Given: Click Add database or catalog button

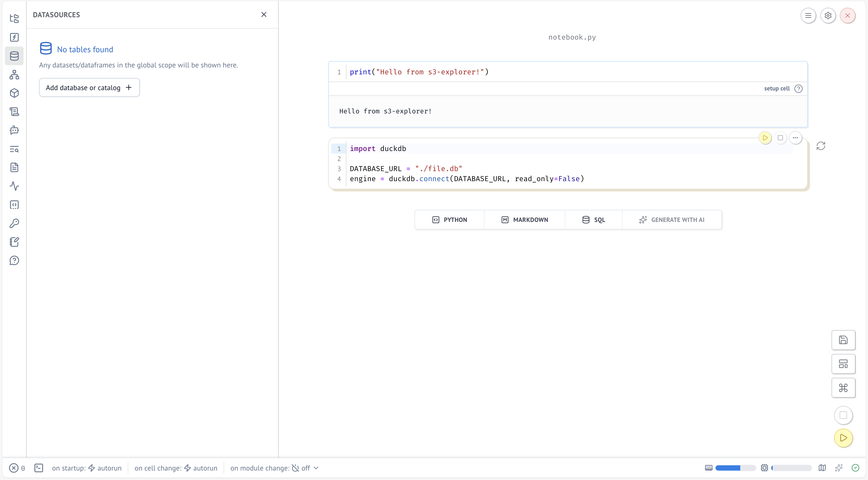Looking at the screenshot, I should (x=89, y=88).
